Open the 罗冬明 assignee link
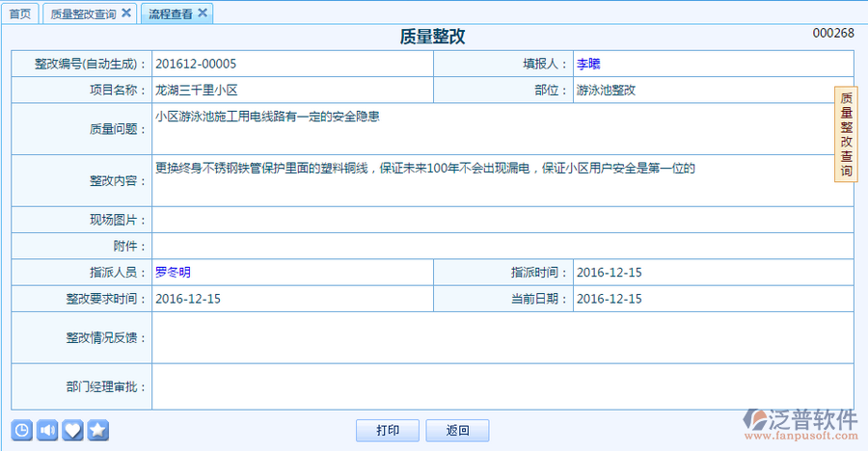This screenshot has width=868, height=451. point(173,273)
